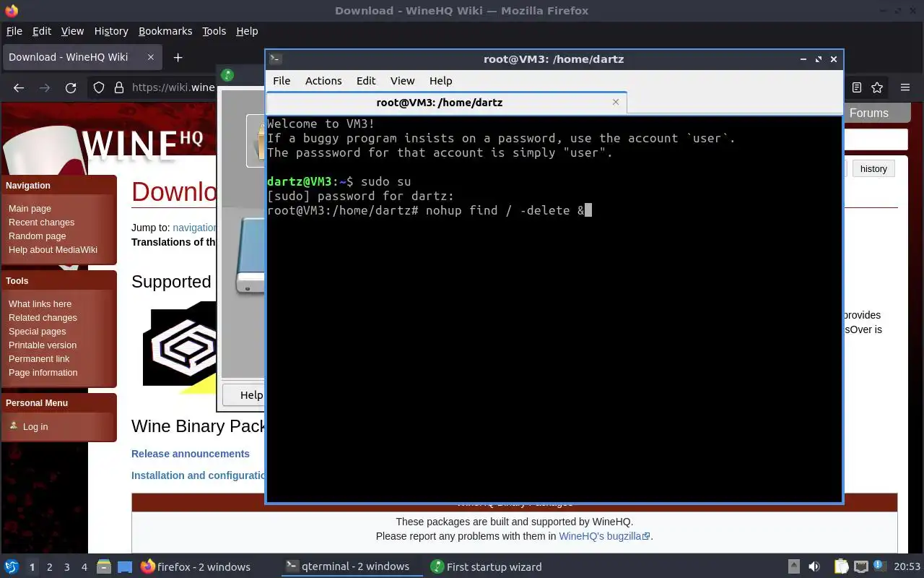
Task: Click the terminal command prompt line
Action: (430, 210)
